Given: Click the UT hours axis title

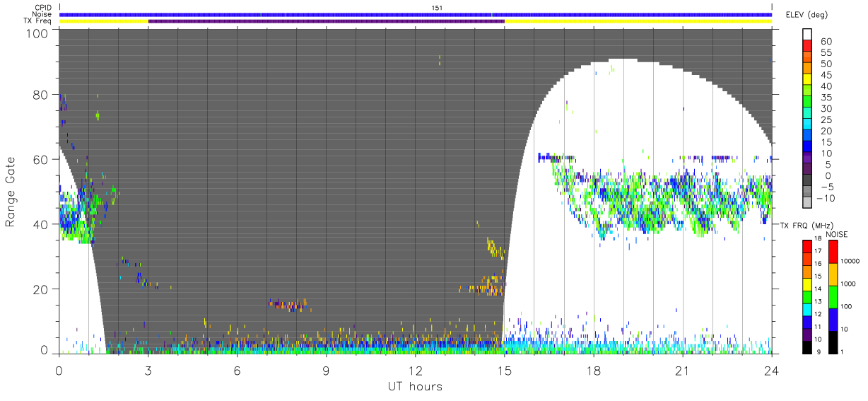Looking at the screenshot, I should click(416, 386).
